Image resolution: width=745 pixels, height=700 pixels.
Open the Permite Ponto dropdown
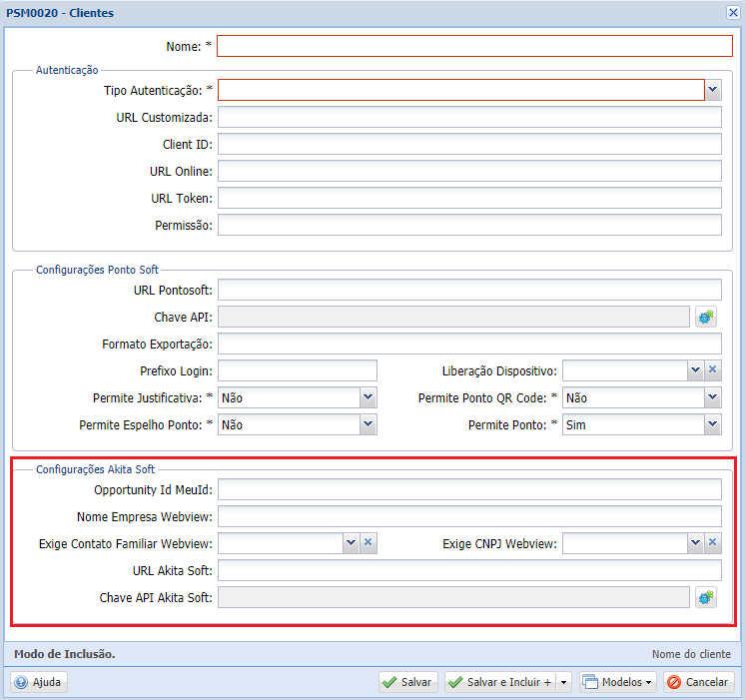coord(713,424)
